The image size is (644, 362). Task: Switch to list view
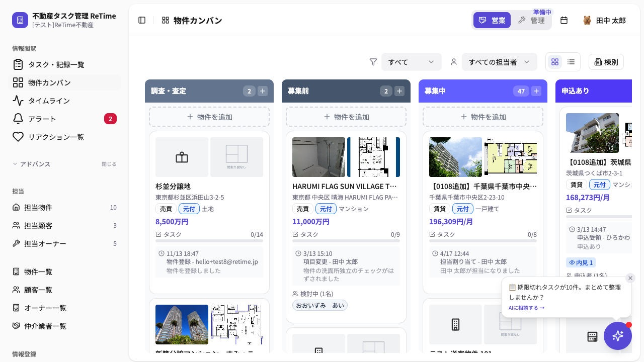pyautogui.click(x=571, y=62)
